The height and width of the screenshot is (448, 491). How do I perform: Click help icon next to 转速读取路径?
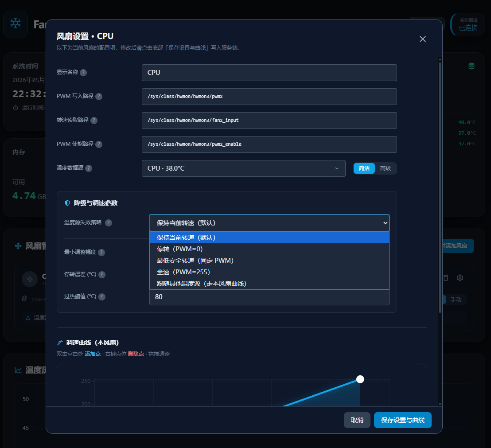tap(94, 121)
